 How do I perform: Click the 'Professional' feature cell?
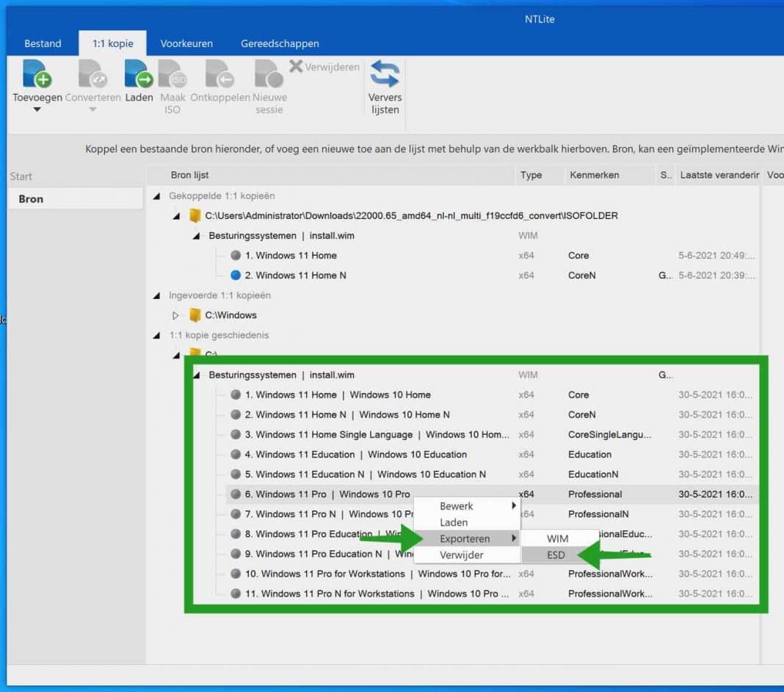tap(595, 494)
